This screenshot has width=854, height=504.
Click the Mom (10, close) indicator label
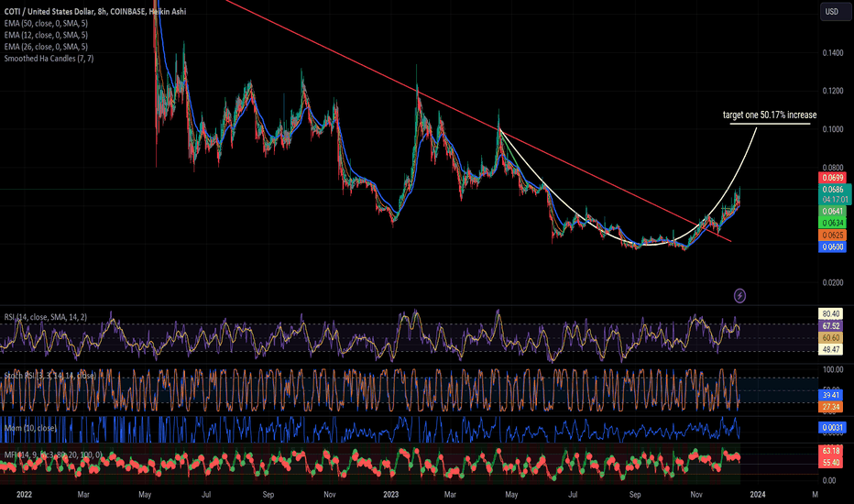pos(30,428)
